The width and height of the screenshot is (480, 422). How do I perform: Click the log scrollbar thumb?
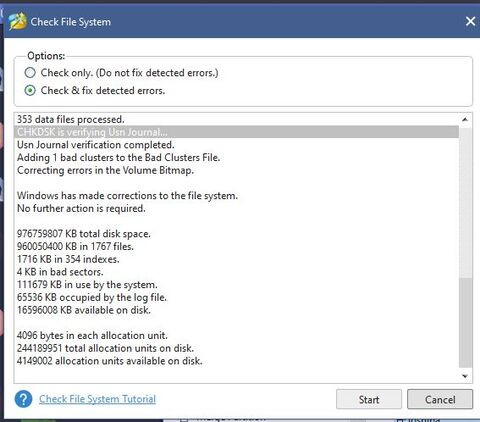point(465,322)
